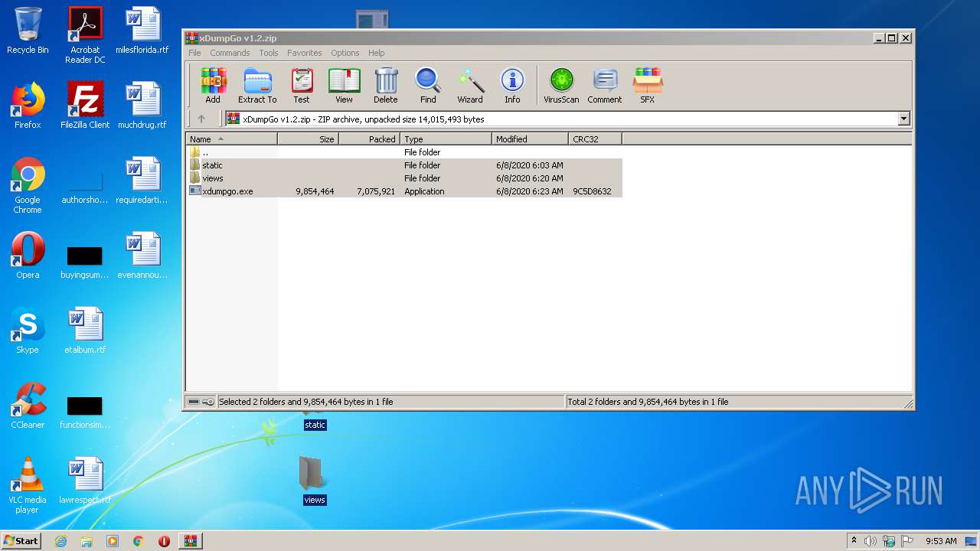Open Windows Explorer taskbar folder icon
Image resolution: width=980 pixels, height=551 pixels.
(87, 541)
